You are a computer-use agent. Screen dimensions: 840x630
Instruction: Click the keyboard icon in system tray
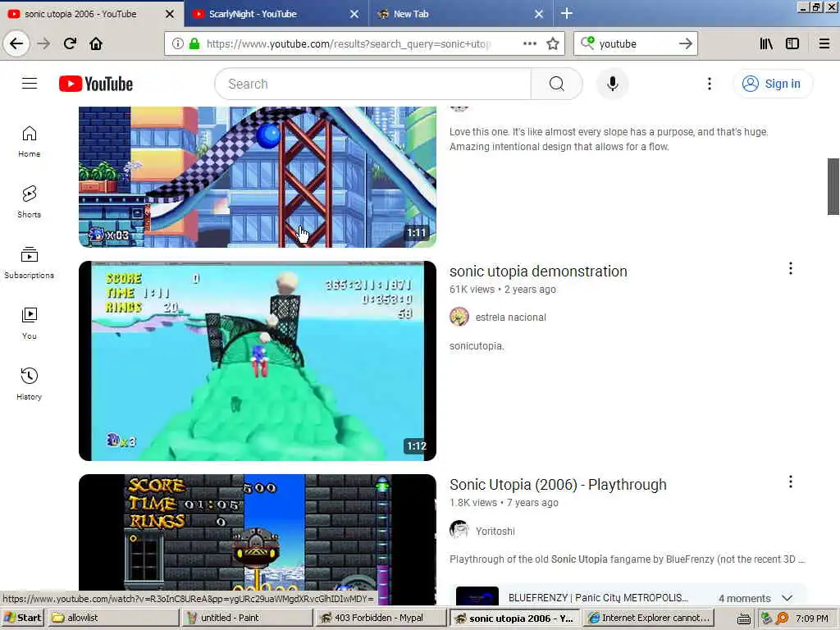point(743,619)
